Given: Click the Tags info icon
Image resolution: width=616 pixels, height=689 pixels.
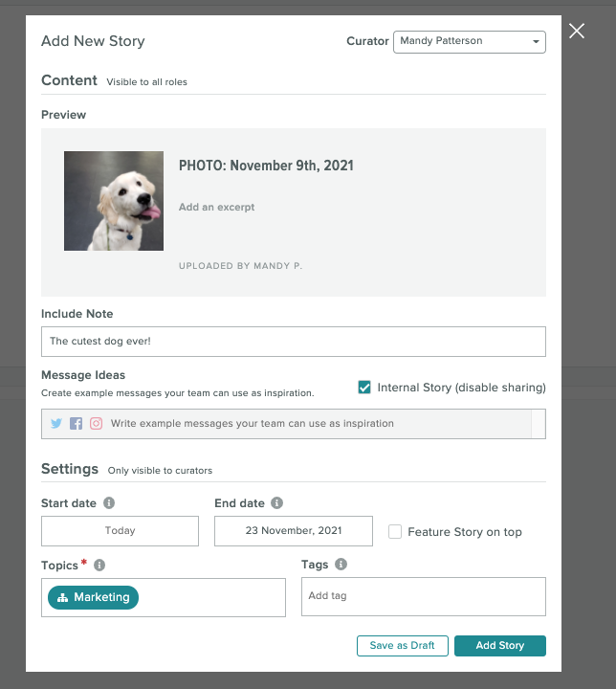Looking at the screenshot, I should click(x=341, y=564).
